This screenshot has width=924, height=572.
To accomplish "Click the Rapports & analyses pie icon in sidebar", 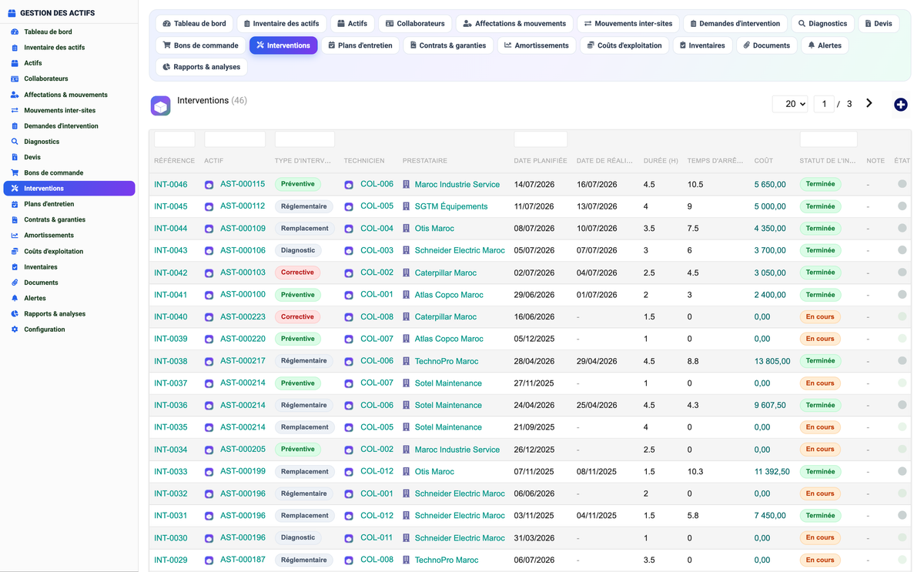I will tap(15, 314).
